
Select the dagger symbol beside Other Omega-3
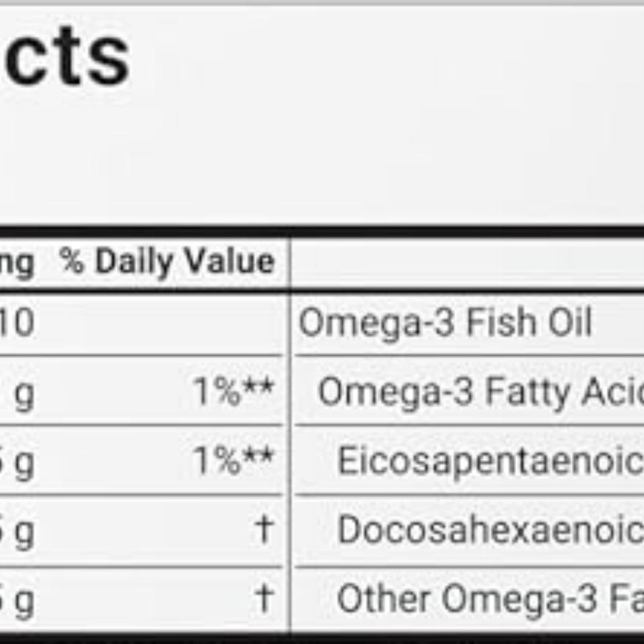264,598
